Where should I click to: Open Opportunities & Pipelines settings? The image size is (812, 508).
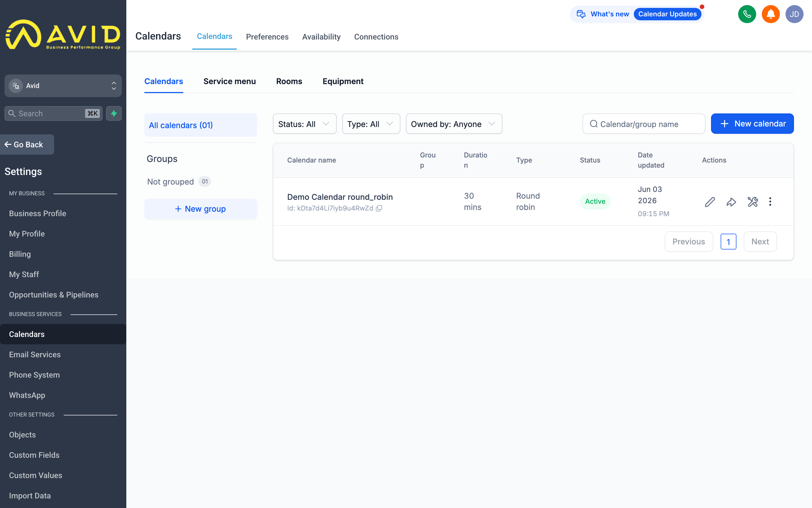click(54, 295)
